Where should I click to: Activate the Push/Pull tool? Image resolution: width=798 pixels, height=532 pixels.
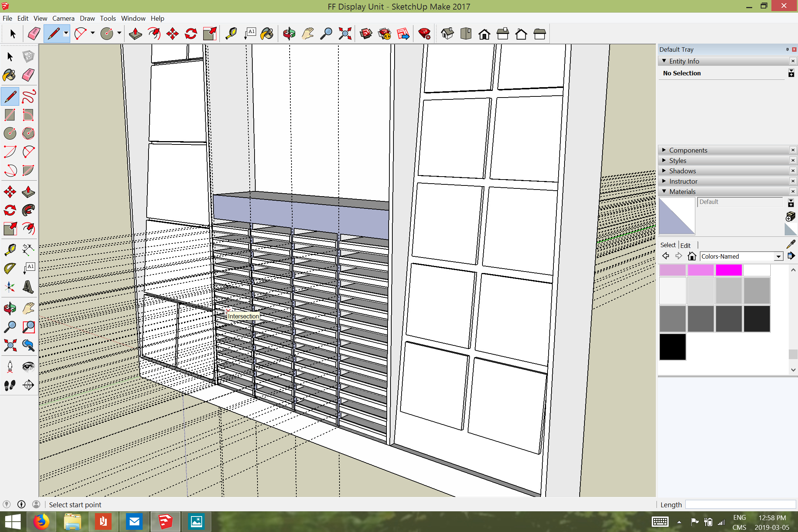tap(136, 34)
